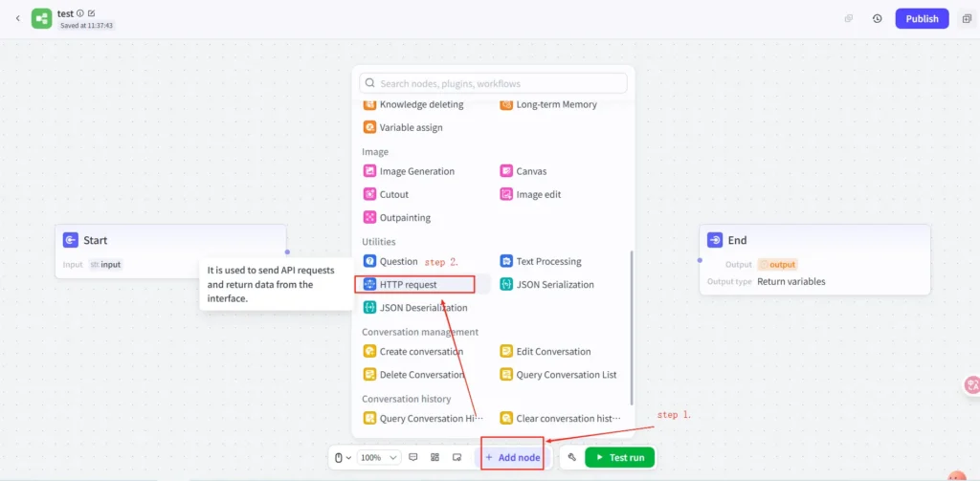Viewport: 980px width, 481px height.
Task: Choose the JSON Serialization node icon
Action: click(506, 284)
